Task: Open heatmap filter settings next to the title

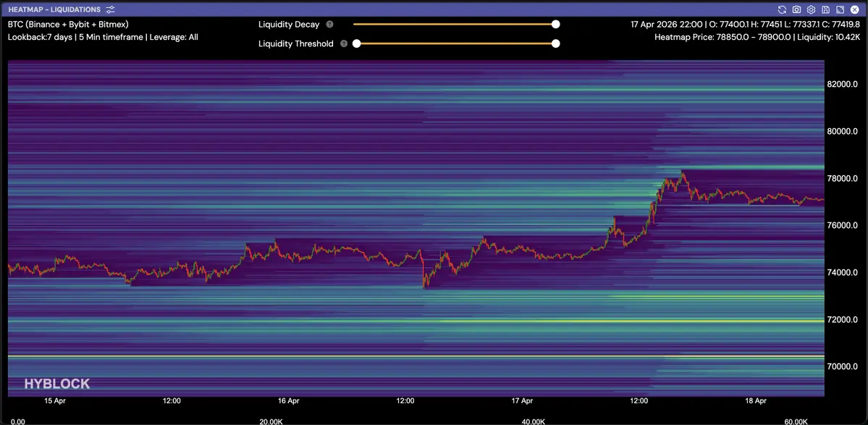Action: click(110, 9)
